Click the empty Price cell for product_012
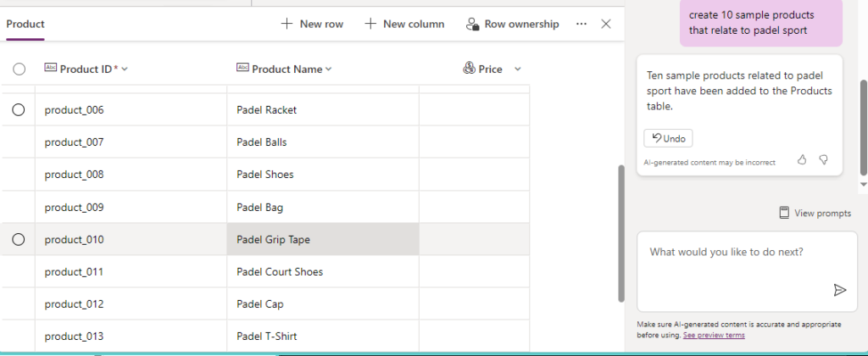This screenshot has height=356, width=868. (475, 303)
